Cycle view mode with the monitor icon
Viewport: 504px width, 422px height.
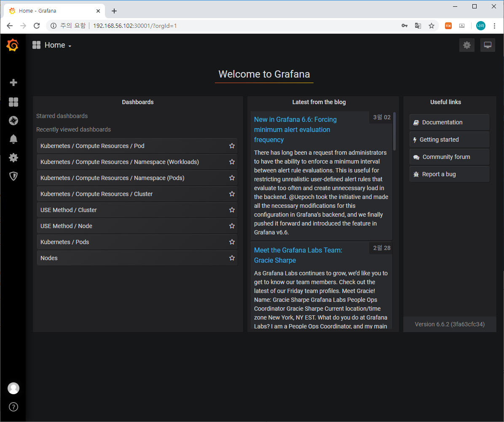coord(488,45)
